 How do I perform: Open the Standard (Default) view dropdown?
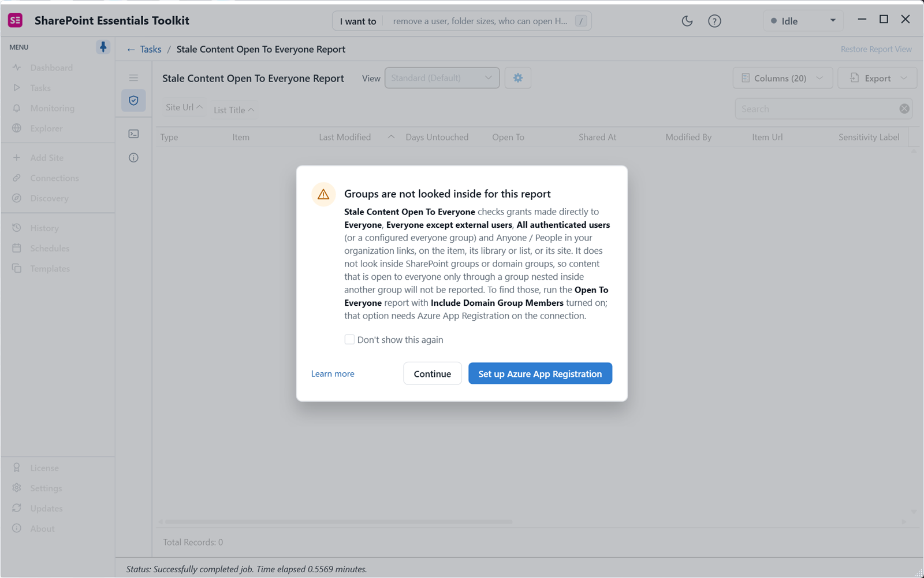(442, 78)
